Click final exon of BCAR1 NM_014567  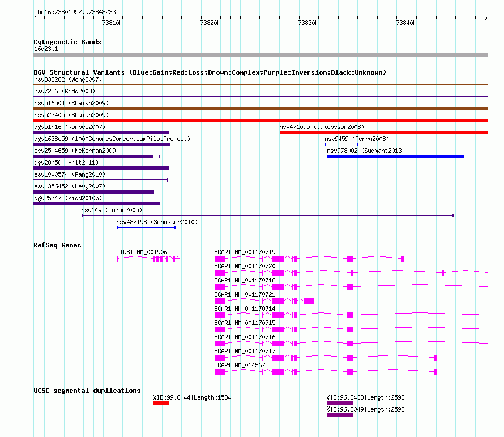[435, 372]
